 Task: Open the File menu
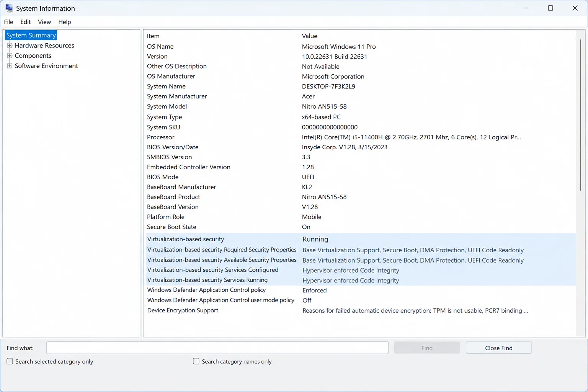click(x=8, y=22)
